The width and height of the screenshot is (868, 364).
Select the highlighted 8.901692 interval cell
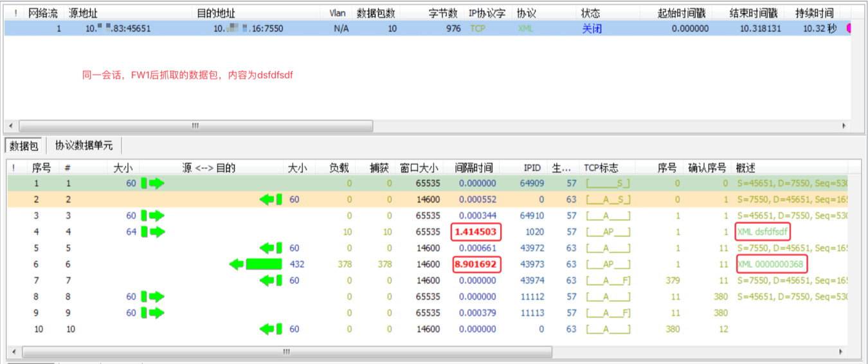click(476, 264)
